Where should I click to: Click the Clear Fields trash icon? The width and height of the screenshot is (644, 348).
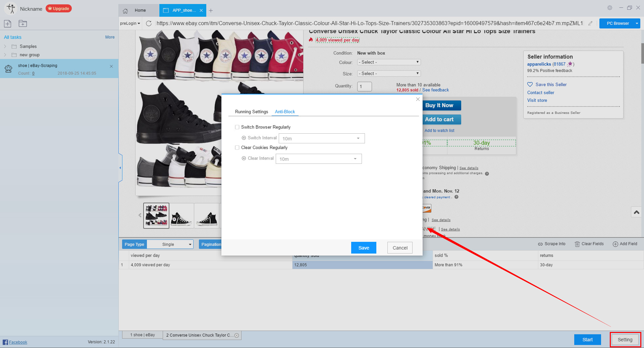577,244
